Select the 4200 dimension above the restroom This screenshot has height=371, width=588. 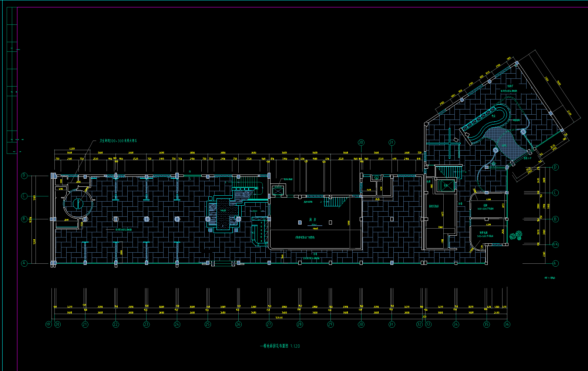point(72,149)
